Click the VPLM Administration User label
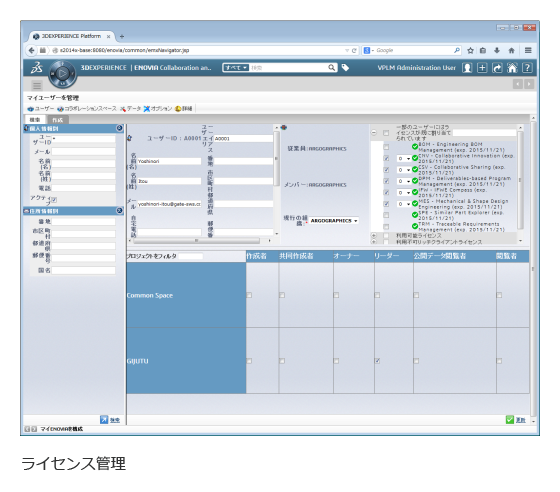The height and width of the screenshot is (492, 560). (x=416, y=67)
